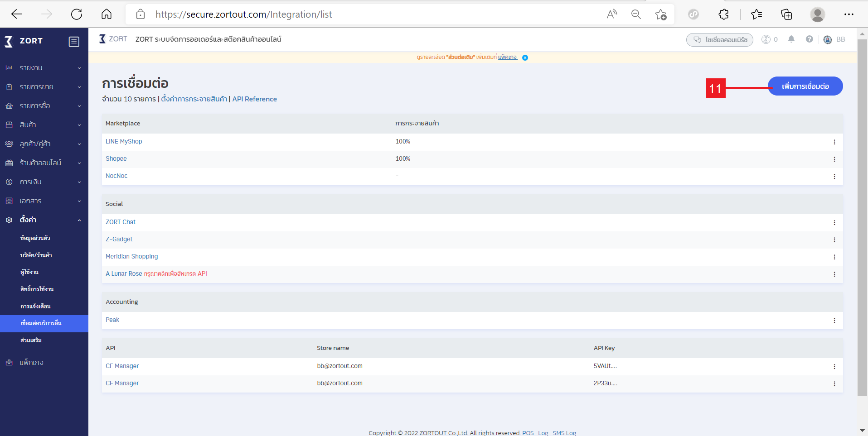Open the three-dot menu for Shopee row
This screenshot has width=868, height=436.
pos(834,159)
